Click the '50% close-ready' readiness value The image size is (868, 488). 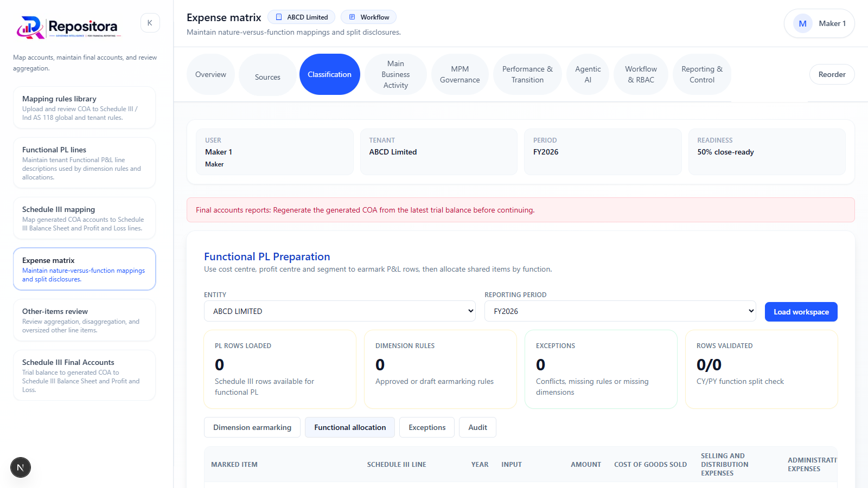[725, 152]
